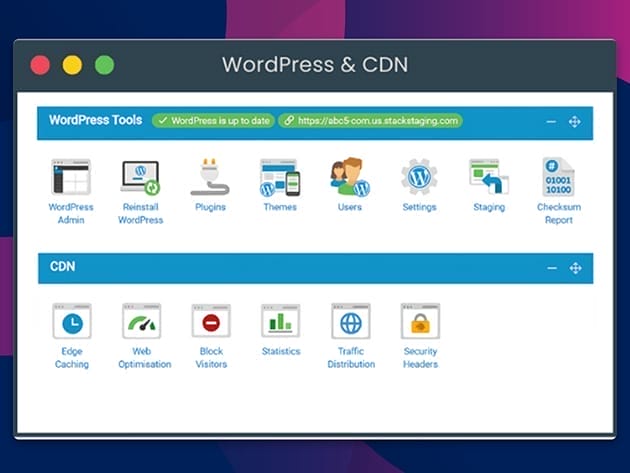This screenshot has width=630, height=473.
Task: Open the Plugins tool
Action: (210, 178)
